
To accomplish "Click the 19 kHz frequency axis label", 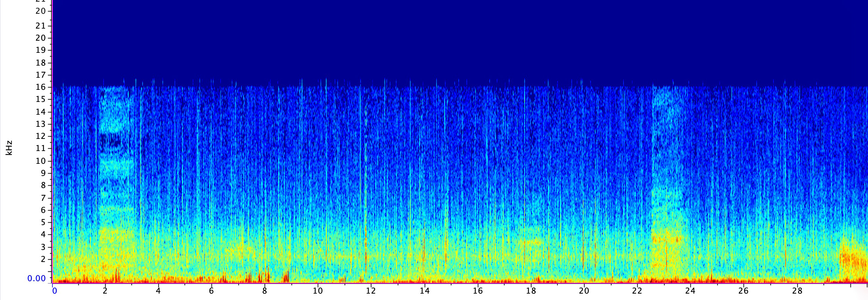I will pos(41,50).
